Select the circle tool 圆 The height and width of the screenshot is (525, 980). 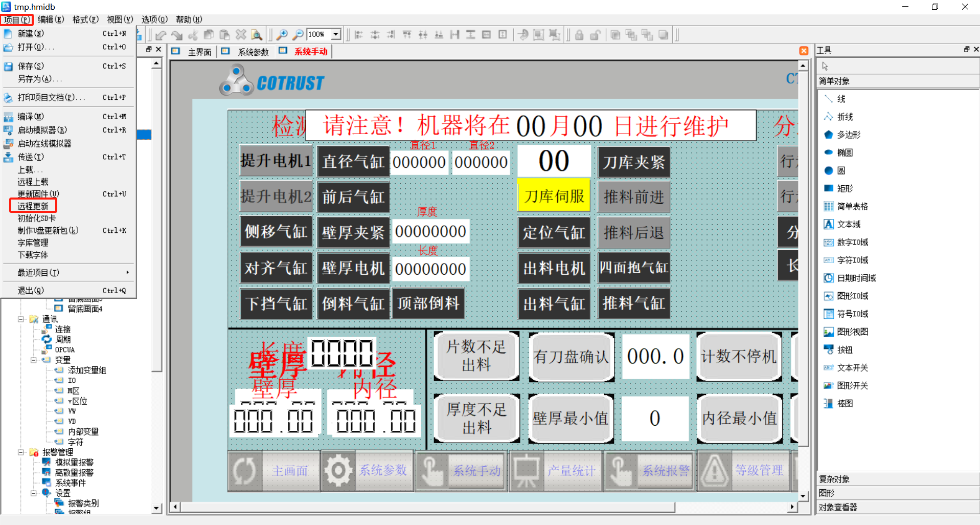pos(841,170)
